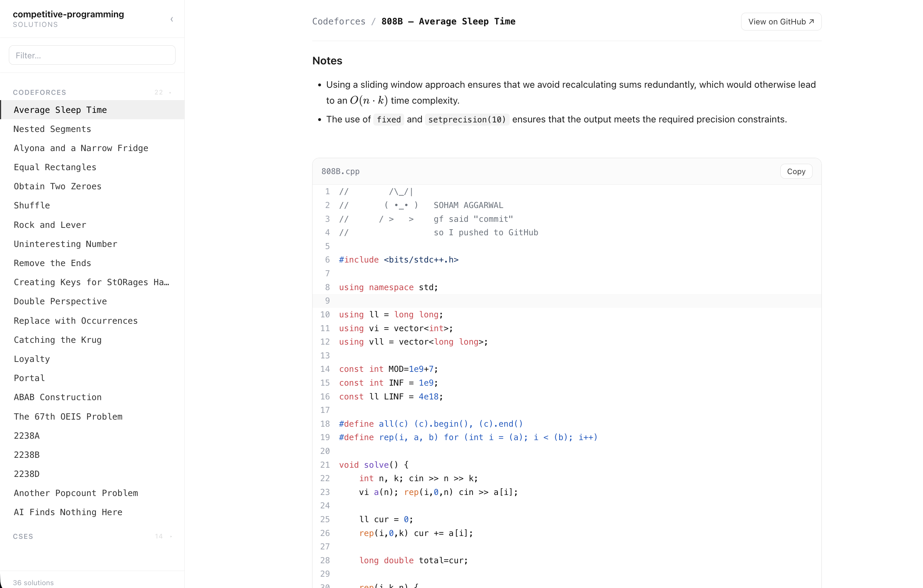Expand the CSES section arrow

(x=171, y=536)
